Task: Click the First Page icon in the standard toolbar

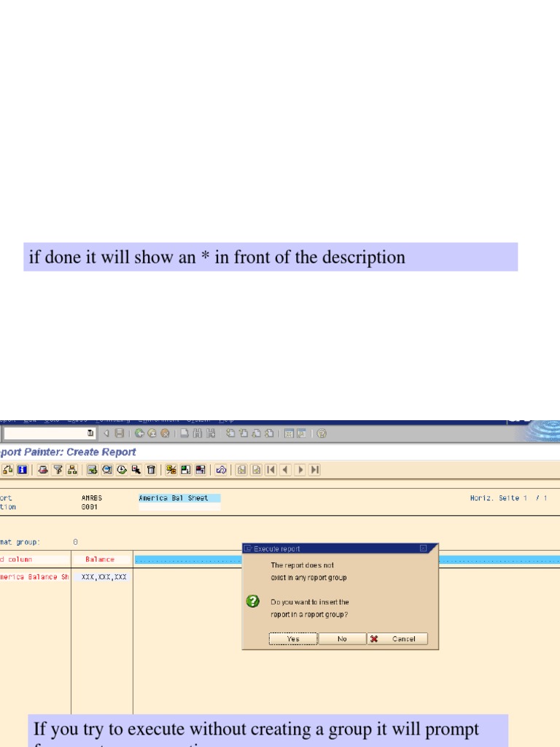Action: (230, 433)
